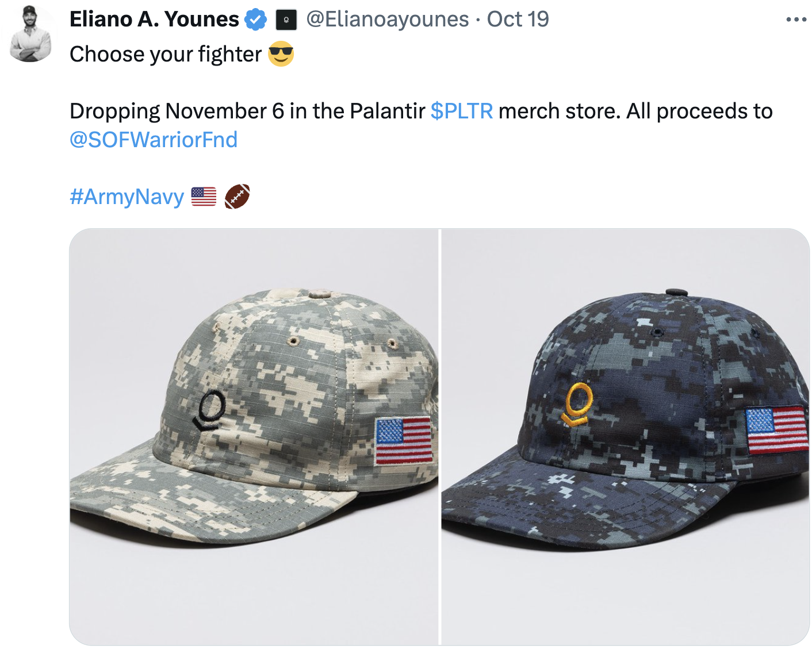Screen dimensions: 812x653
Task: Click the blue verified badge next to Eliano's name
Action: point(254,19)
